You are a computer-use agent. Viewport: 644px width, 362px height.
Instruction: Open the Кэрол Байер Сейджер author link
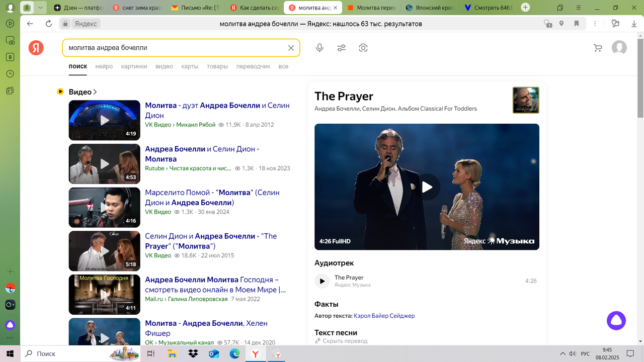pyautogui.click(x=384, y=316)
